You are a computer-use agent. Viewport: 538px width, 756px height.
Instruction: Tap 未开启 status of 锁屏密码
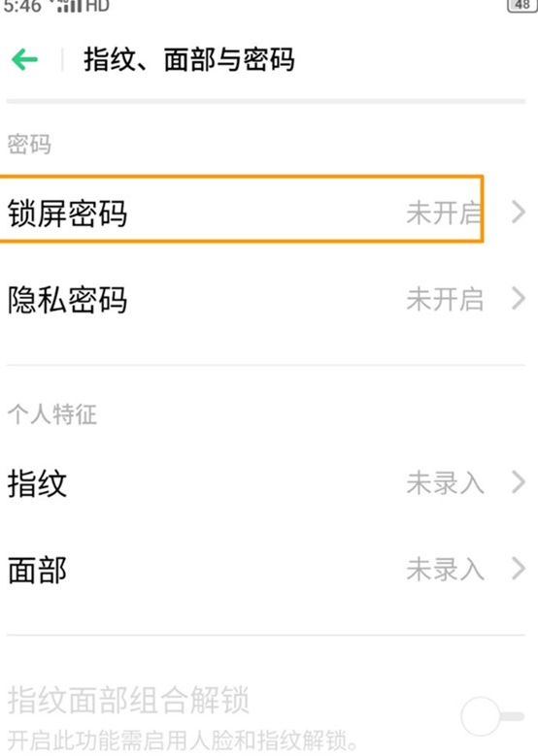445,214
